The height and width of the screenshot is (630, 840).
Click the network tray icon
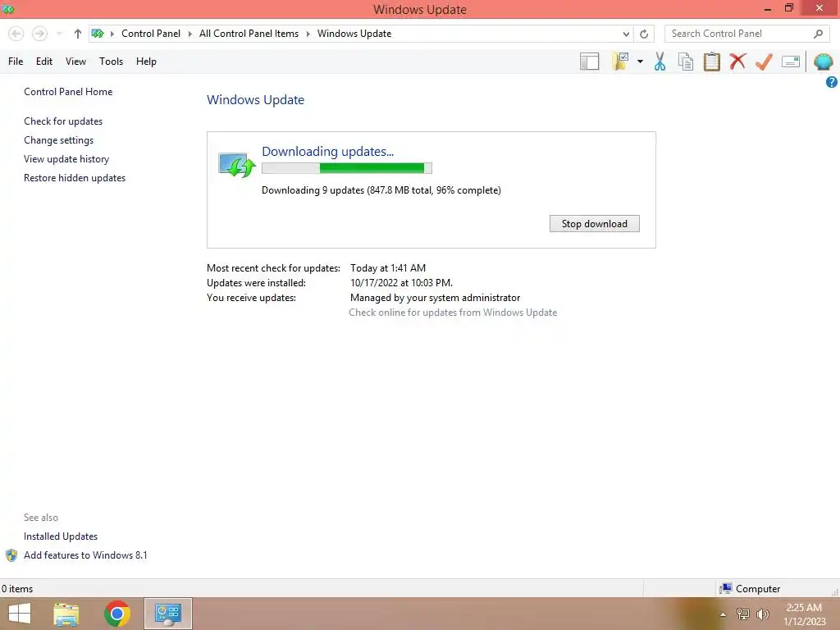(x=742, y=614)
